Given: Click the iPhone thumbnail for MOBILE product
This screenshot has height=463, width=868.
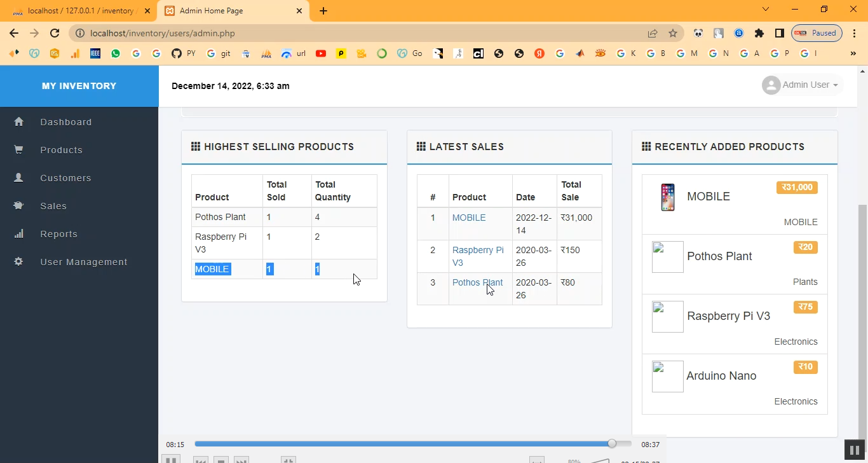Looking at the screenshot, I should [667, 197].
